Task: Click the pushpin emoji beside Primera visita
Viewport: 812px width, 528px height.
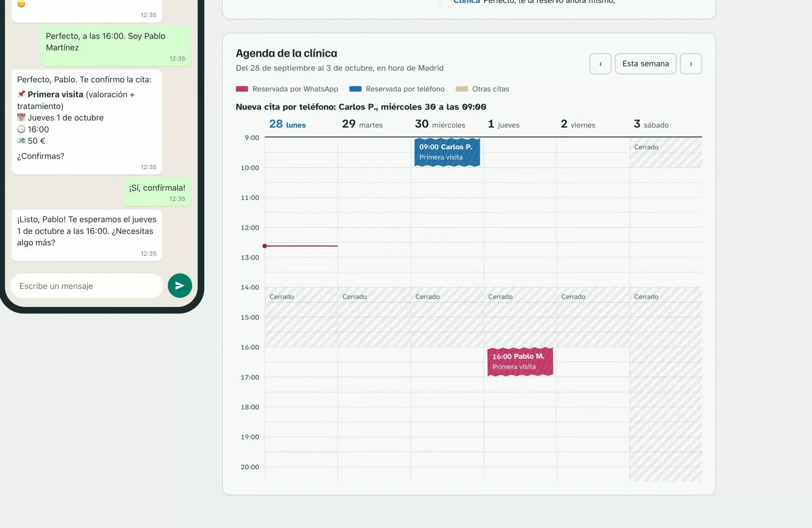Action: click(x=21, y=94)
